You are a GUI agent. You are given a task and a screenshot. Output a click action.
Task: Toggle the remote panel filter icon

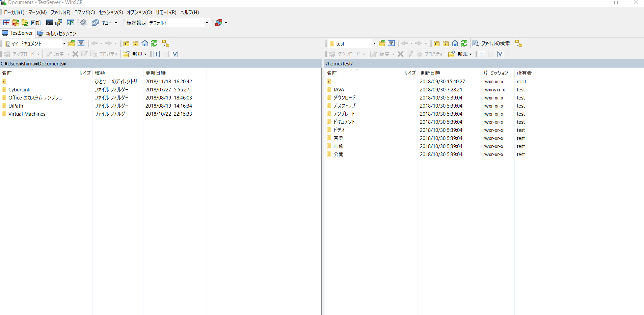(x=391, y=43)
